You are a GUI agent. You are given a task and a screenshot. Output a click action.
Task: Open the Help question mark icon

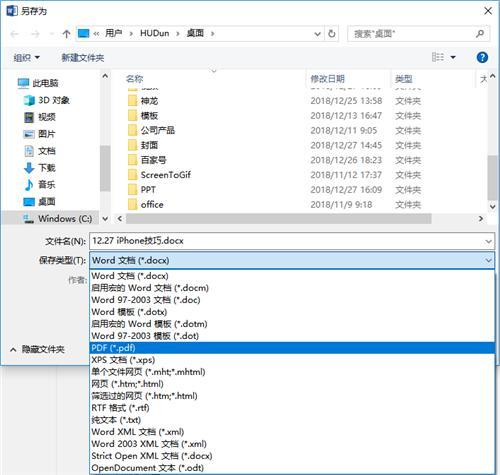pos(482,57)
